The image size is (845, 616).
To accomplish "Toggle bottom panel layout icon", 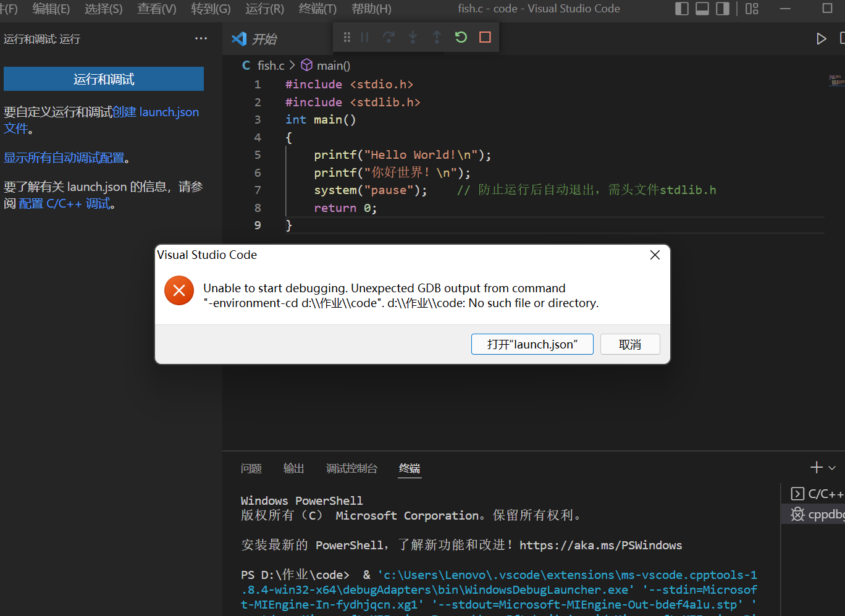I will pyautogui.click(x=702, y=9).
